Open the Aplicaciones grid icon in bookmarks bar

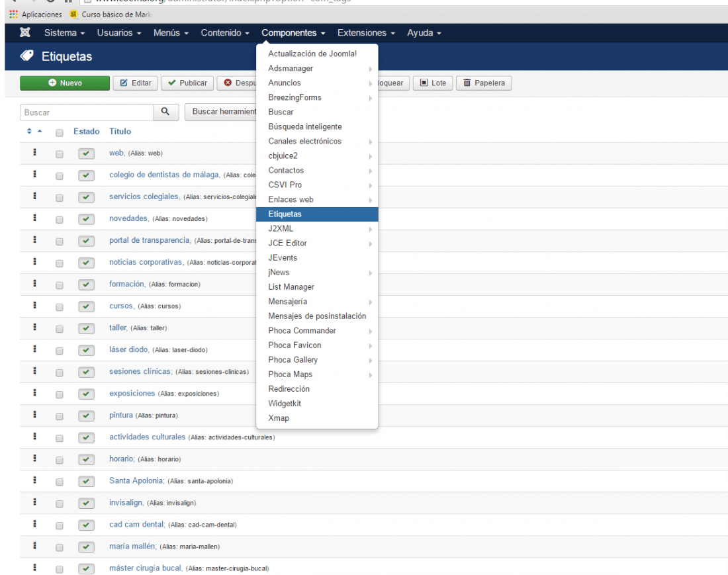pos(13,15)
